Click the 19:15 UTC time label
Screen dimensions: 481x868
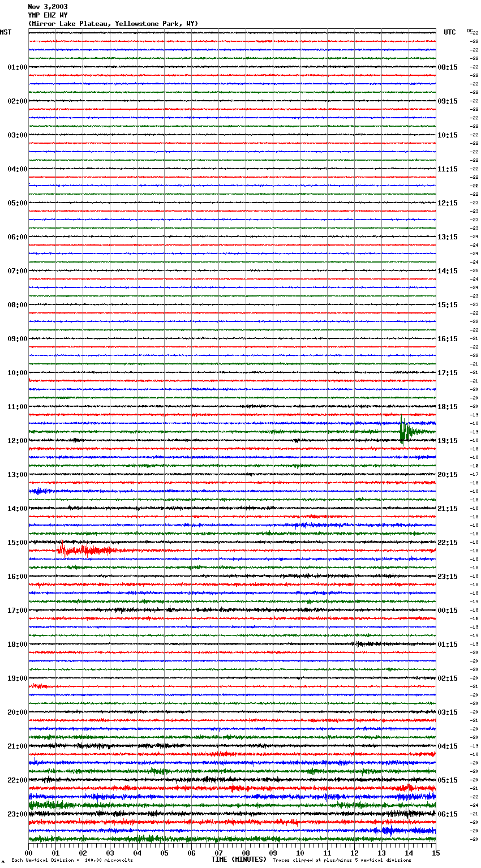point(448,441)
